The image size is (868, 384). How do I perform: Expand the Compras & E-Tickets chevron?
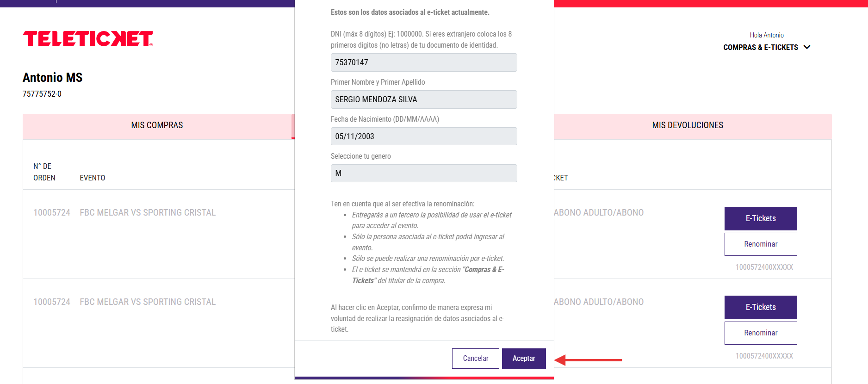coord(807,47)
